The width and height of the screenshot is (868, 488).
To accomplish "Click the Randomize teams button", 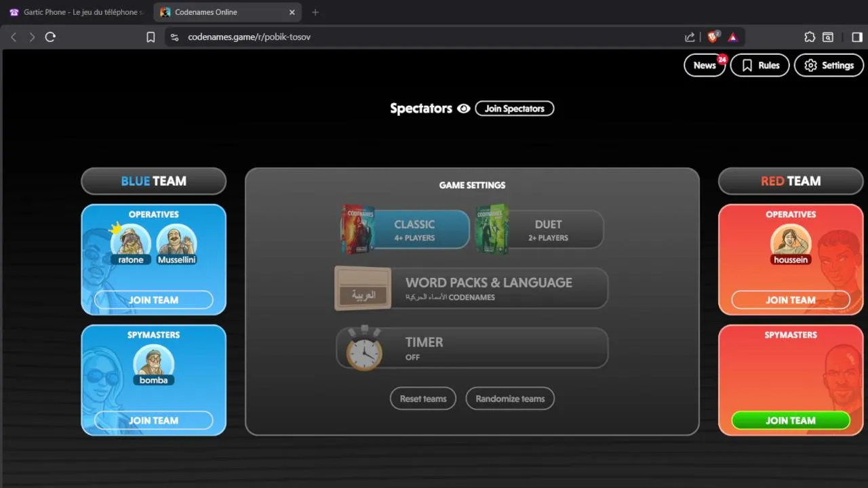I will 510,399.
